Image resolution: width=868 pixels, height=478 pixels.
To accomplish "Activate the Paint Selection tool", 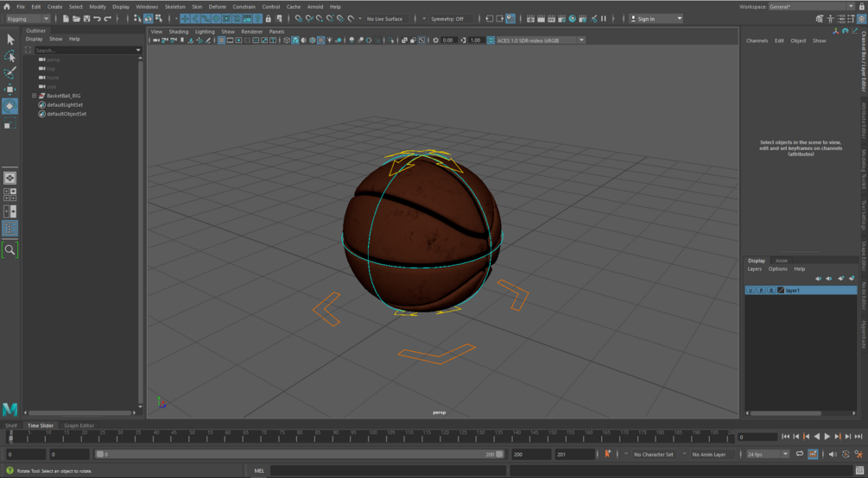I will (x=10, y=73).
